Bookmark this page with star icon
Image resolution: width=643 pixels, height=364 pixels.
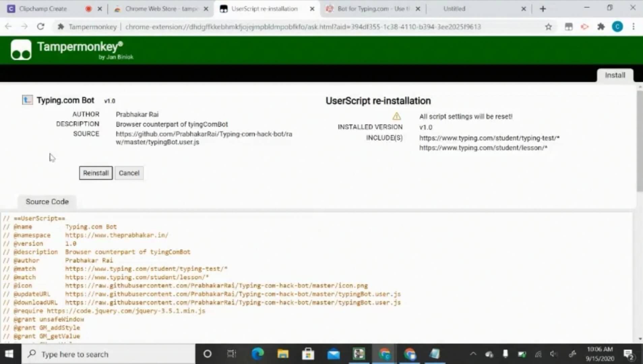click(548, 27)
